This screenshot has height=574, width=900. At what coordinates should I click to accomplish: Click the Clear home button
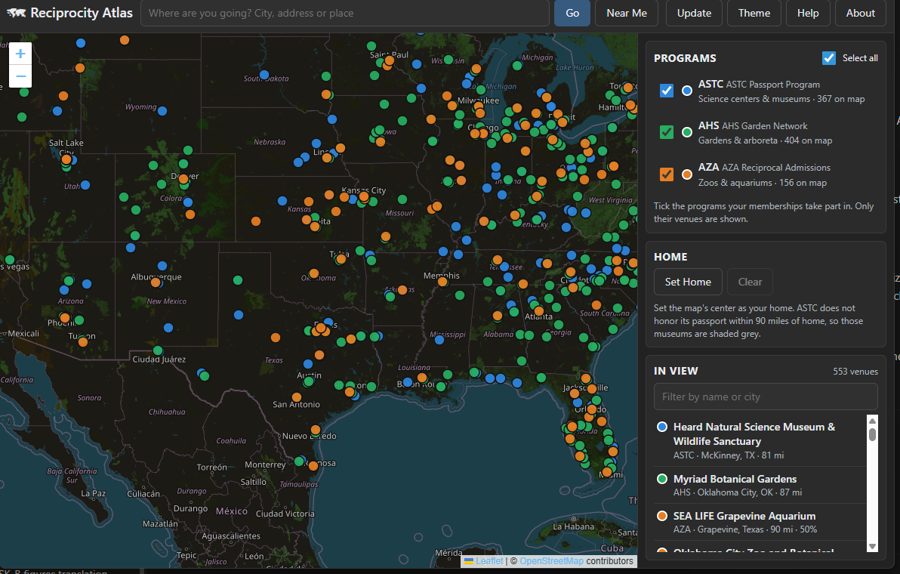point(750,282)
